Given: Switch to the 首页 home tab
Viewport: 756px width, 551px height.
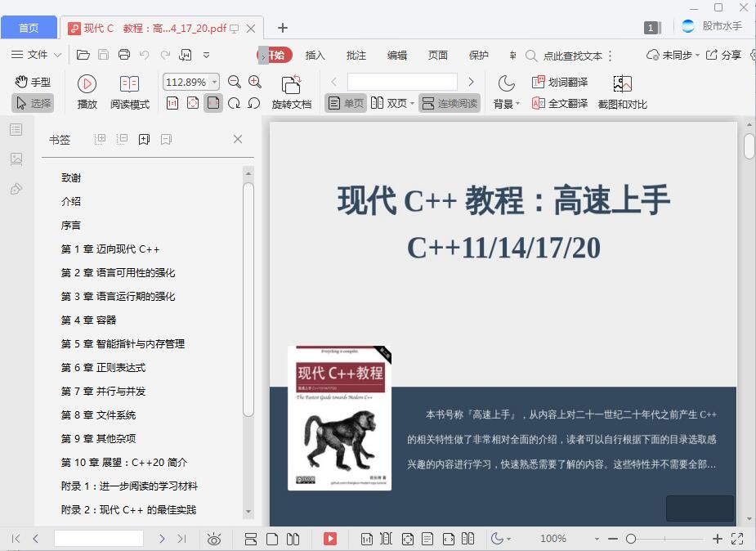Looking at the screenshot, I should pos(29,27).
